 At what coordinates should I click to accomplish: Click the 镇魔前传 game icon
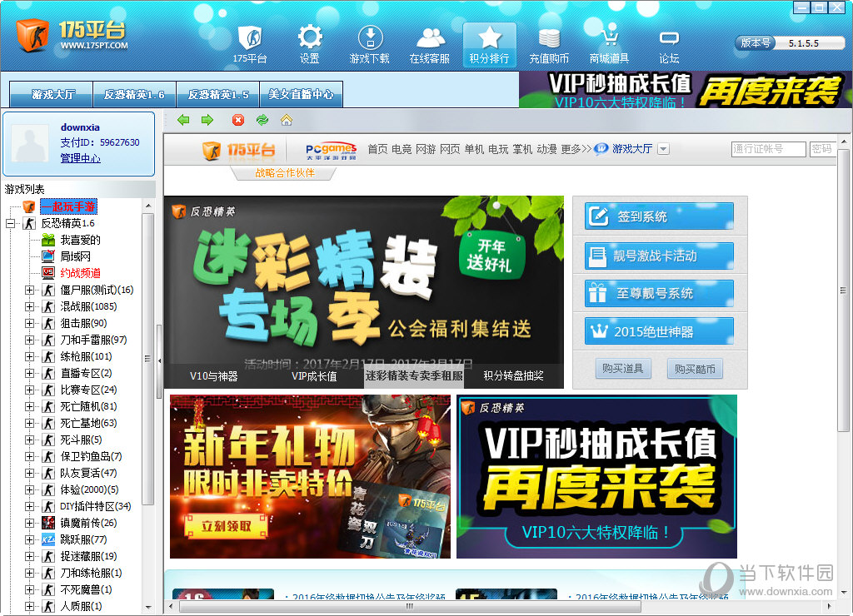48,523
